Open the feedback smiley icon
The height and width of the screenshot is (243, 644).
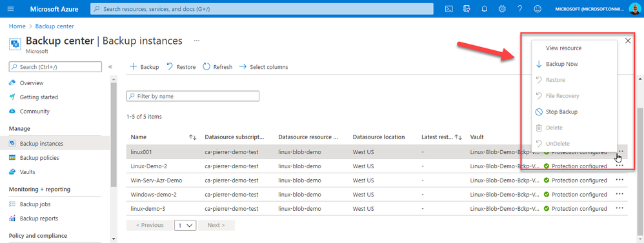(x=538, y=8)
